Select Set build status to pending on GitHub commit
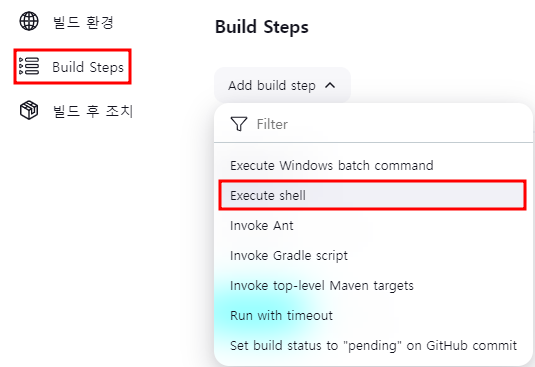This screenshot has width=535, height=367. 373,346
